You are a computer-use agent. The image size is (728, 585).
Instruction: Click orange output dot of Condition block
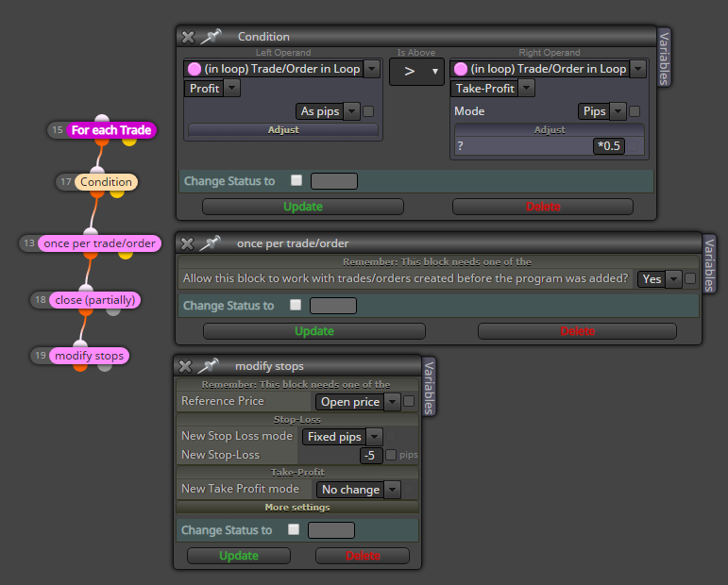click(x=97, y=193)
